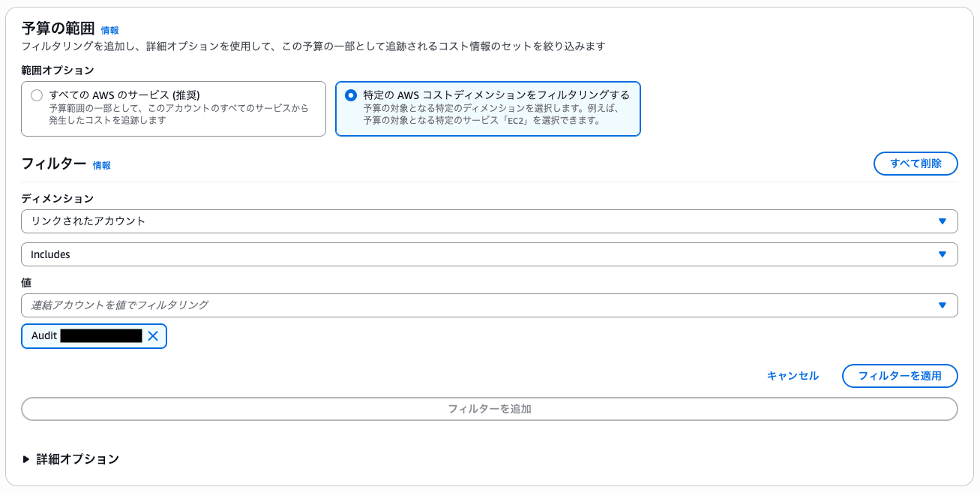
Task: Click the フィルターを適用 button
Action: coord(900,375)
